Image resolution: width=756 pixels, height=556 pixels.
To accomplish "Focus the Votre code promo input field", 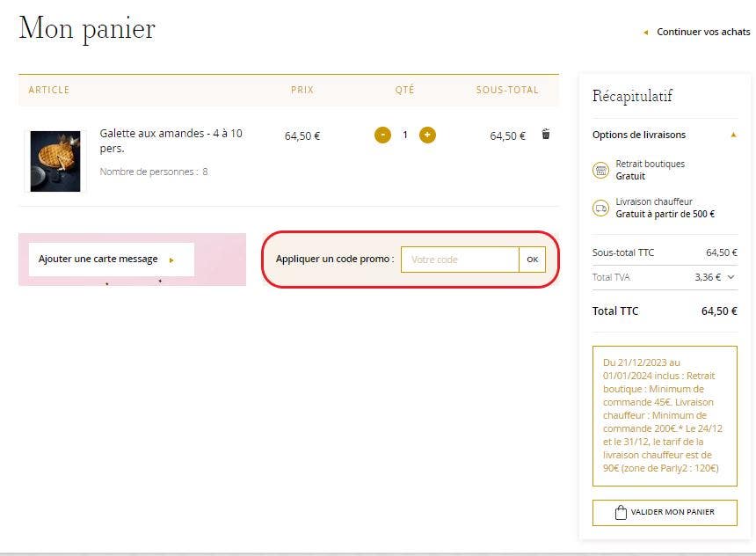I will click(460, 260).
